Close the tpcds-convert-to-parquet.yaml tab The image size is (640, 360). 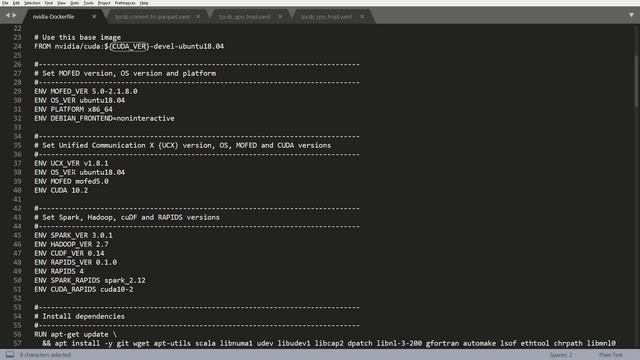coord(198,17)
